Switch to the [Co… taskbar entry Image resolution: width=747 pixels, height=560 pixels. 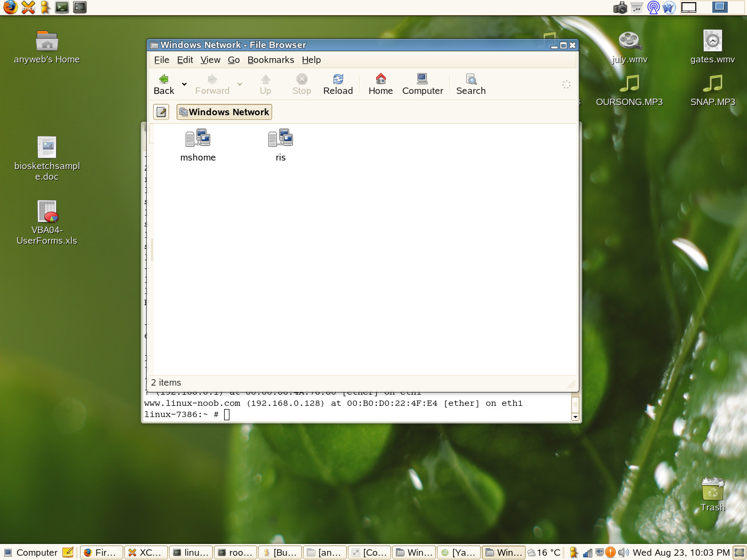tap(370, 553)
